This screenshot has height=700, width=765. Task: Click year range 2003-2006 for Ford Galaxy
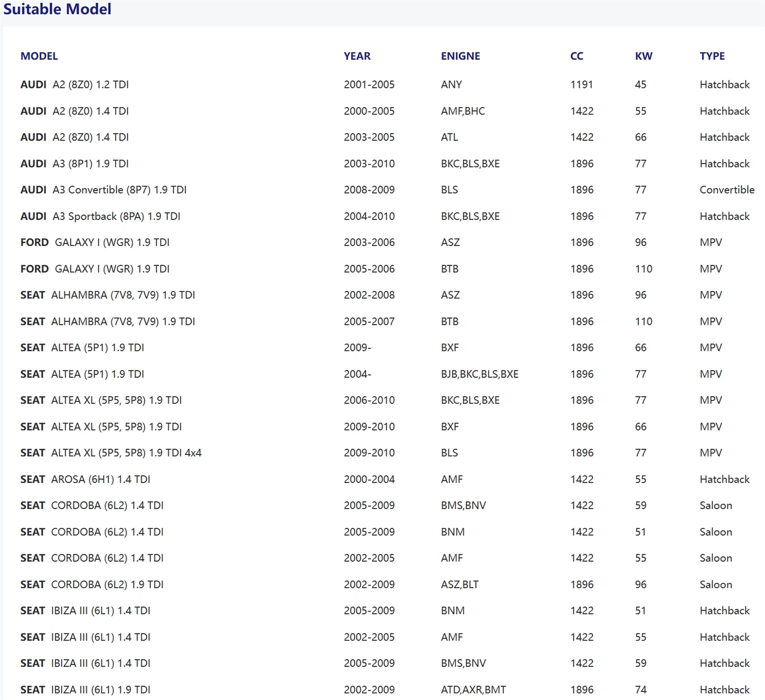click(369, 242)
